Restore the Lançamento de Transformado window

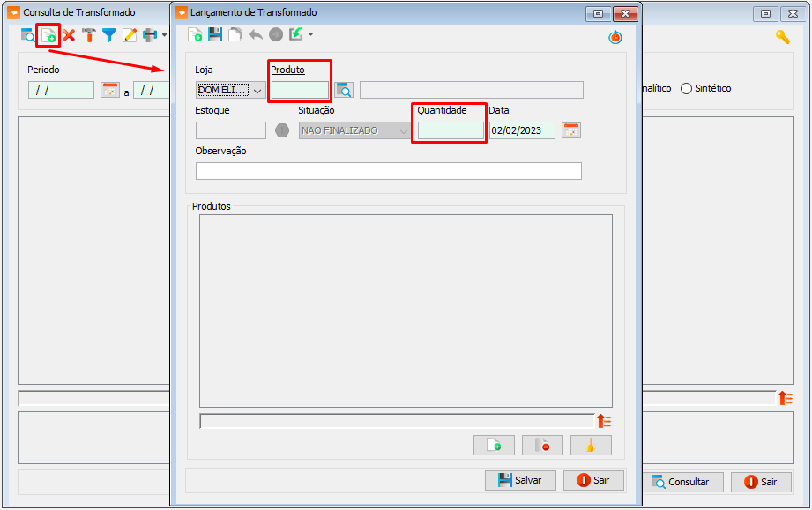(x=598, y=13)
